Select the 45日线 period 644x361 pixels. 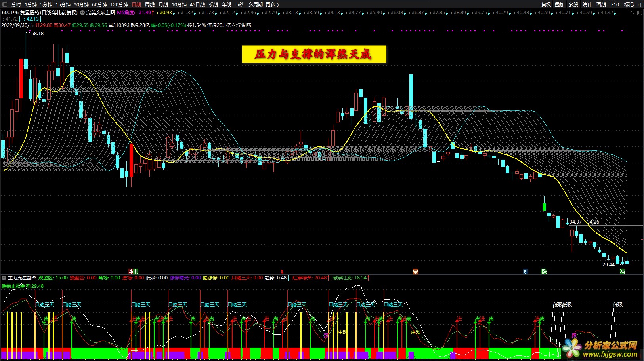(197, 4)
